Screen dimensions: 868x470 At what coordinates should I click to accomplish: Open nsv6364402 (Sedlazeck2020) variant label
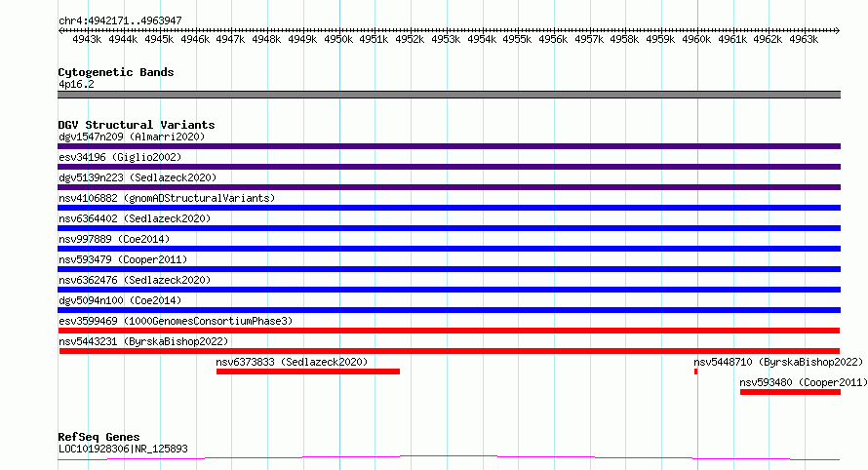135,218
